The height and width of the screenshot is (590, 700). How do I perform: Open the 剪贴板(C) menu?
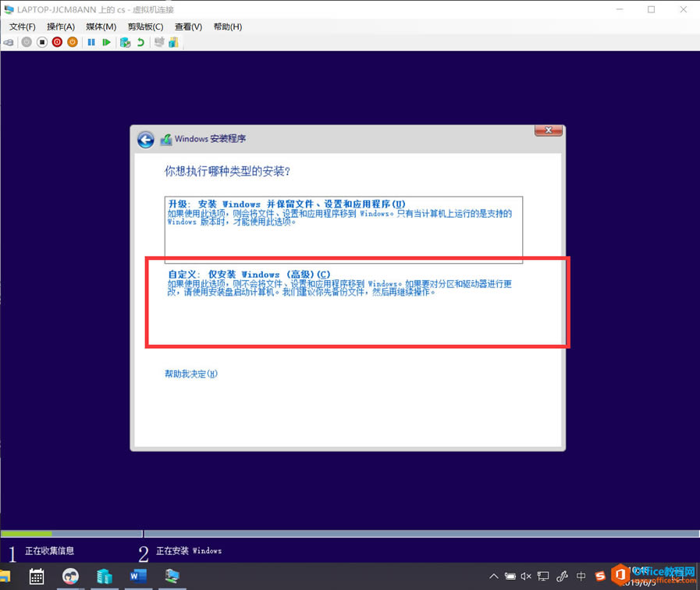145,27
